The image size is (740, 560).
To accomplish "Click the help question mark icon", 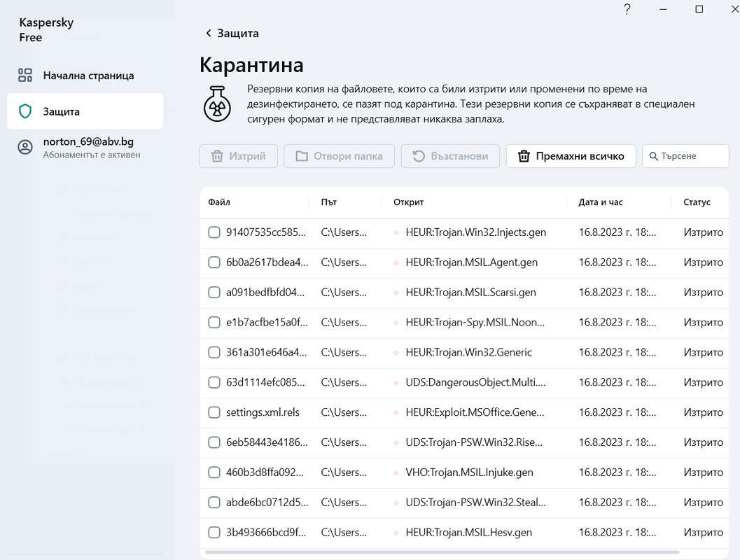I will coord(627,9).
